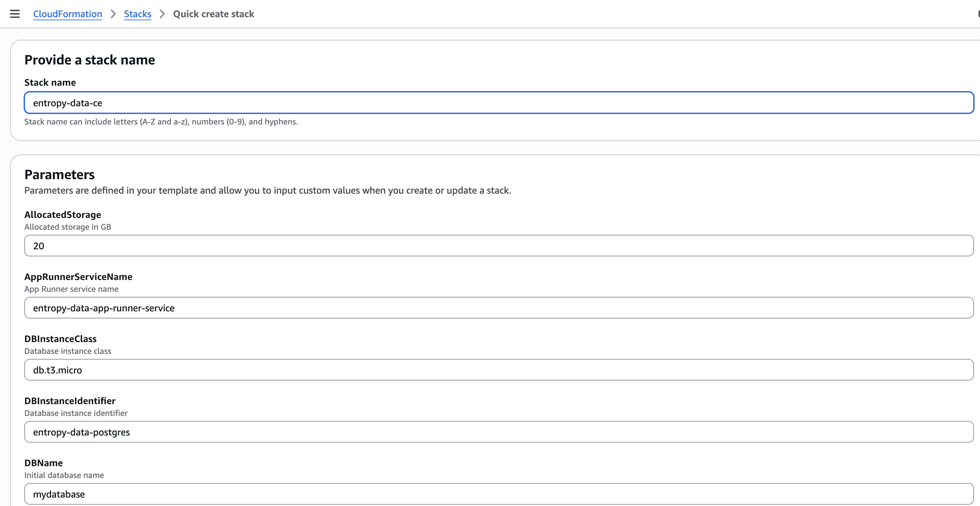
Task: Open the Stacks breadcrumb link
Action: tap(137, 14)
